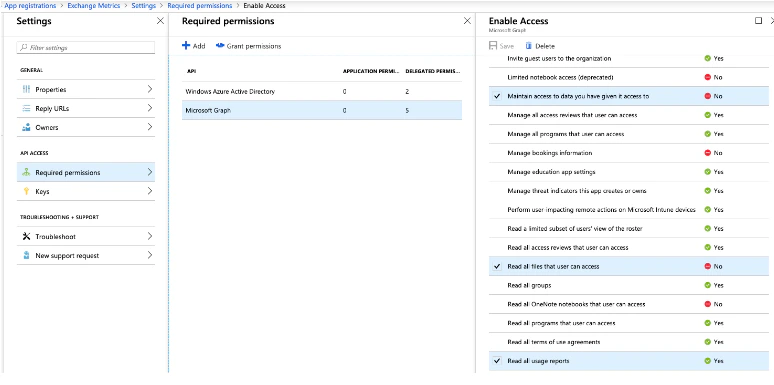
Task: Go to Exchange Metrics breadcrumb
Action: pyautogui.click(x=94, y=6)
